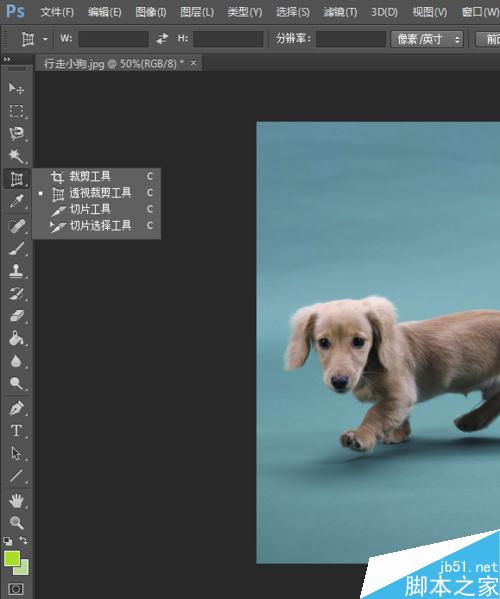Select the Horizontal Type tool

click(x=16, y=431)
